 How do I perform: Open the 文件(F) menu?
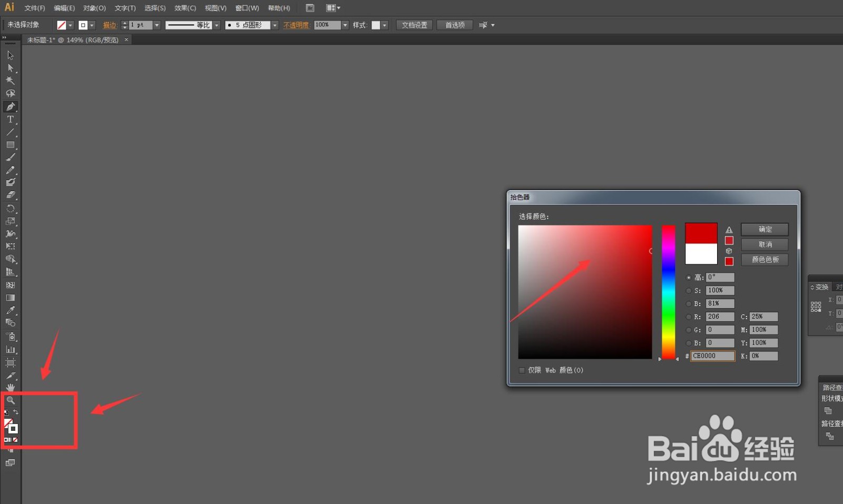(35, 8)
